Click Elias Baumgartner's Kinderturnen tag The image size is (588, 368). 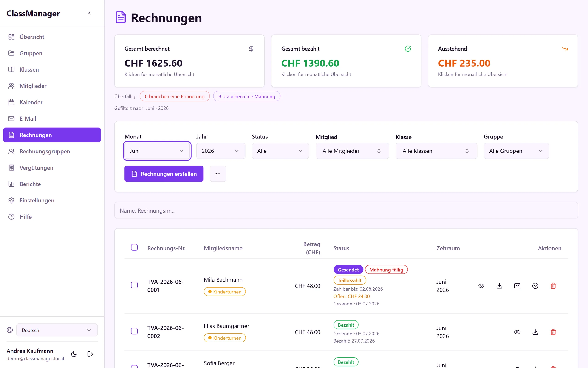(x=224, y=338)
